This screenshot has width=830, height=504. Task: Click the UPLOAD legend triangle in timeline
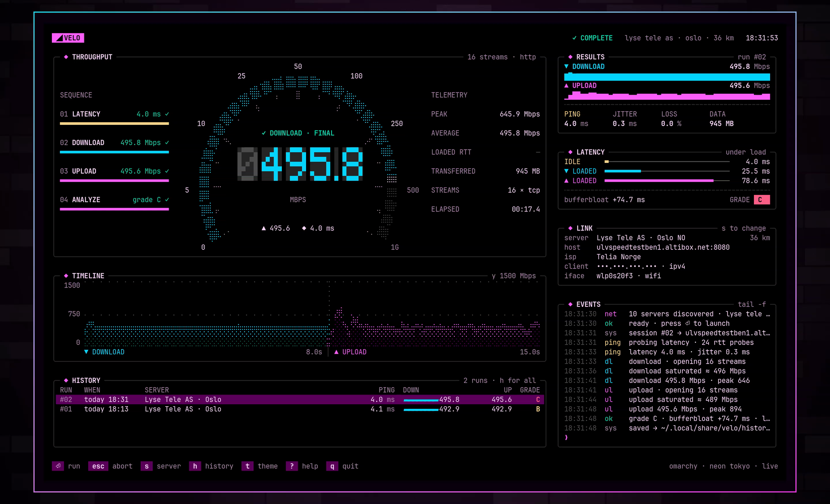coord(336,352)
